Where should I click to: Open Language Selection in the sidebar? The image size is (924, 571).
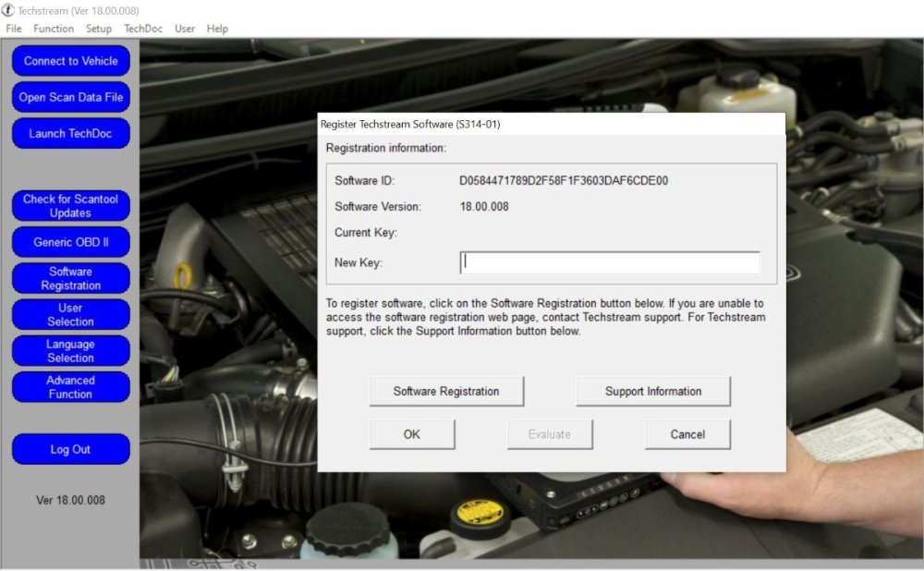pos(70,350)
